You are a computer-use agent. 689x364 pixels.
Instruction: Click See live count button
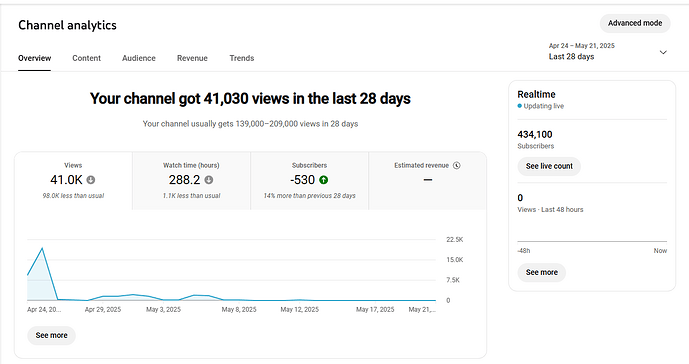pos(549,166)
